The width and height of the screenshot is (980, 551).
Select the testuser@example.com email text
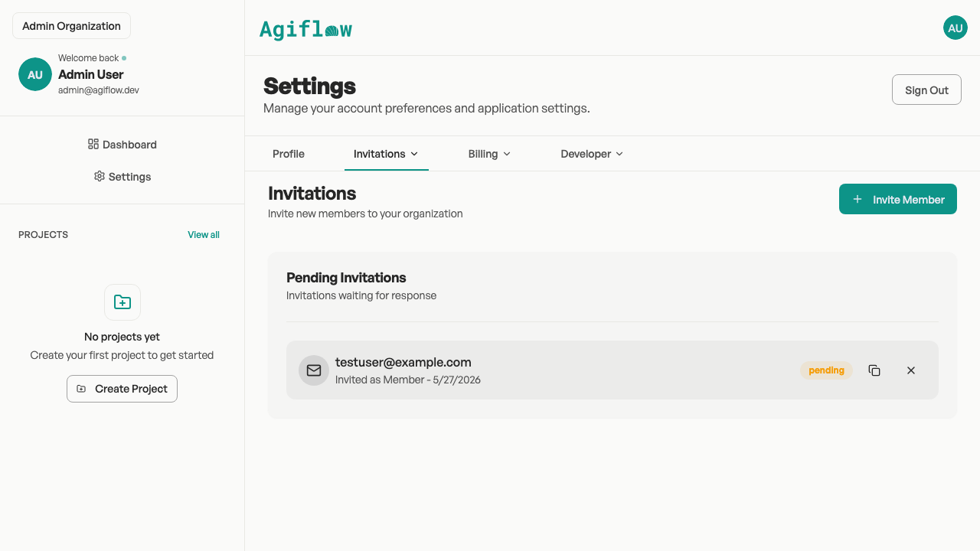click(403, 363)
